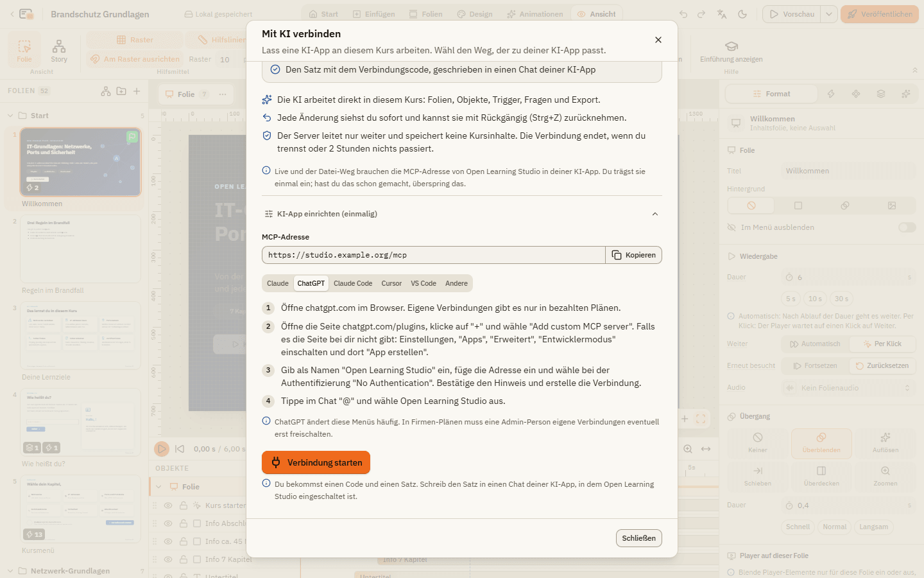924x578 pixels.
Task: Click the redo arrow in the top bar
Action: [701, 14]
